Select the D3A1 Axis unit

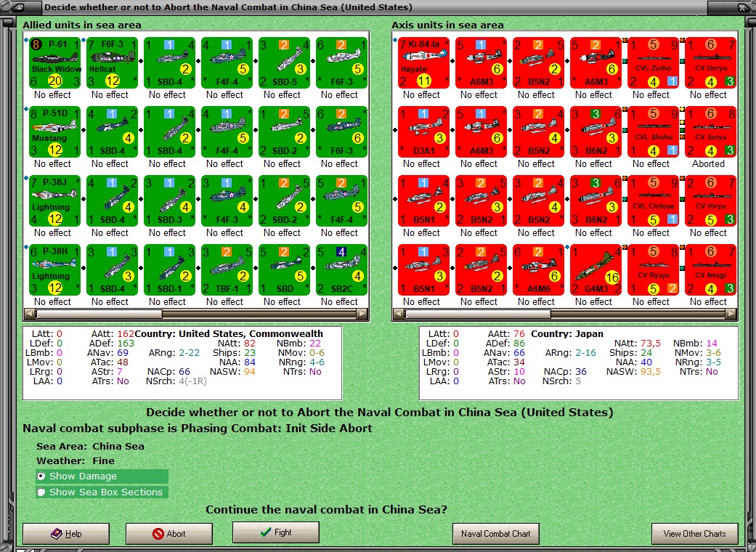(x=423, y=131)
